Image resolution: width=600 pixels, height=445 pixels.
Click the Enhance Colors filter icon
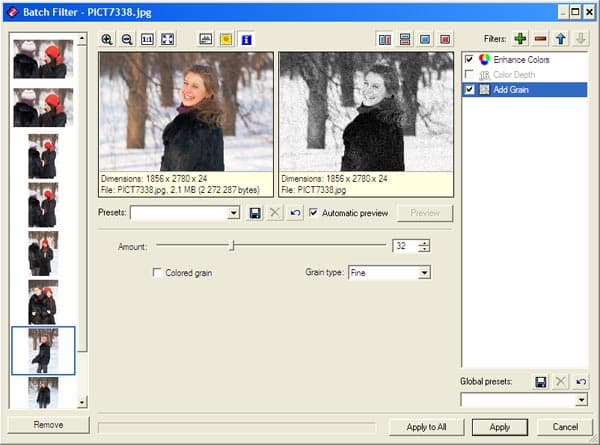coord(484,59)
